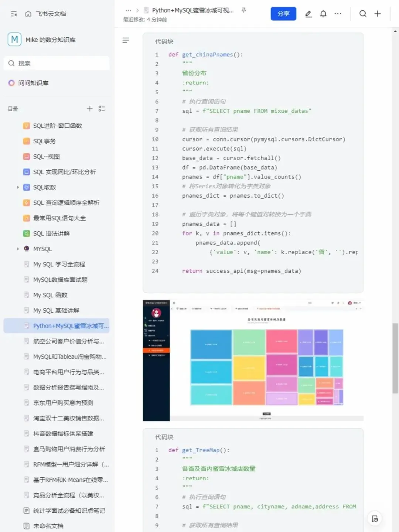The height and width of the screenshot is (532, 399).
Task: Pin the document using the pin icon
Action: coord(243,10)
